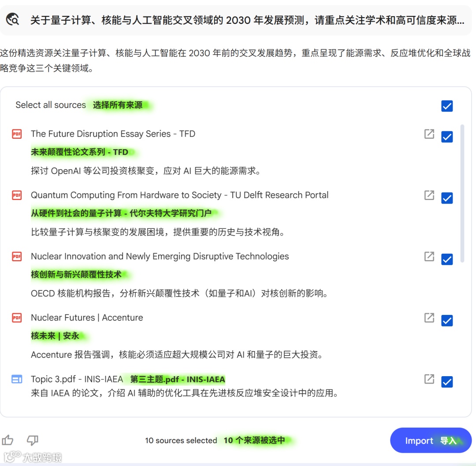Uncheck the Topic 3.pdf INIS-IAEA source
Image resolution: width=476 pixels, height=466 pixels.
pyautogui.click(x=447, y=382)
